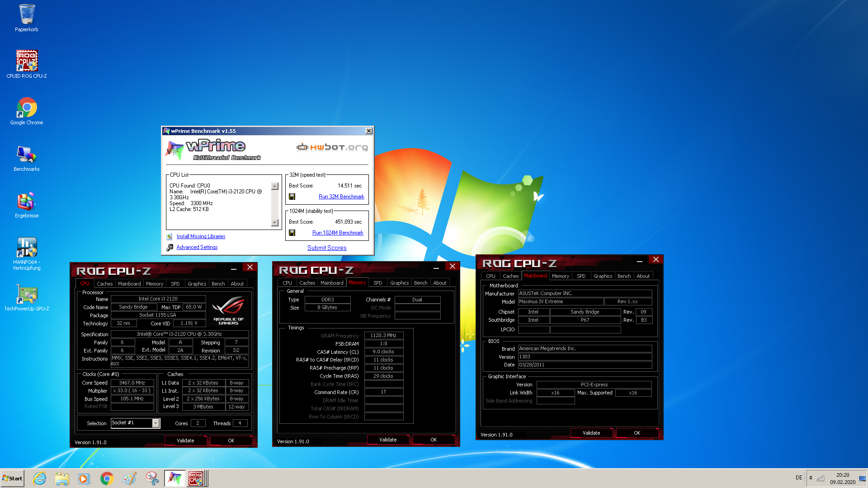Open Socket #1 selection dropdown
868x488 pixels.
156,423
